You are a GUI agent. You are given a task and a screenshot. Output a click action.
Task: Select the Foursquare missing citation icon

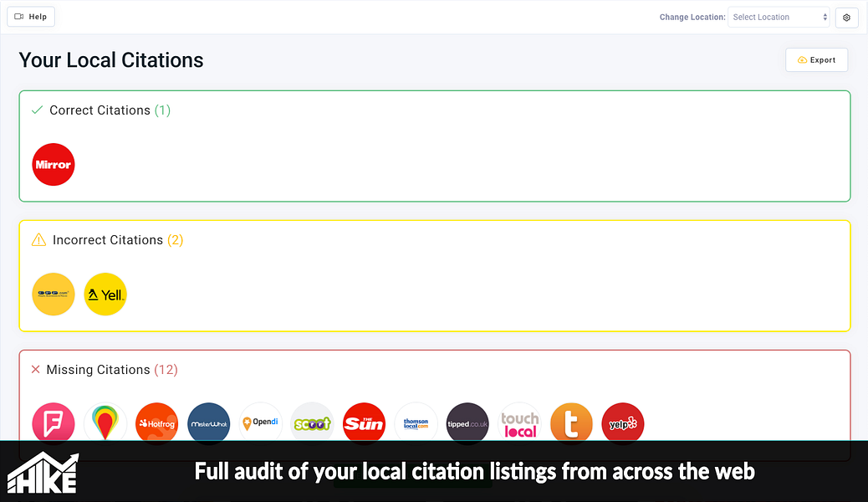54,423
